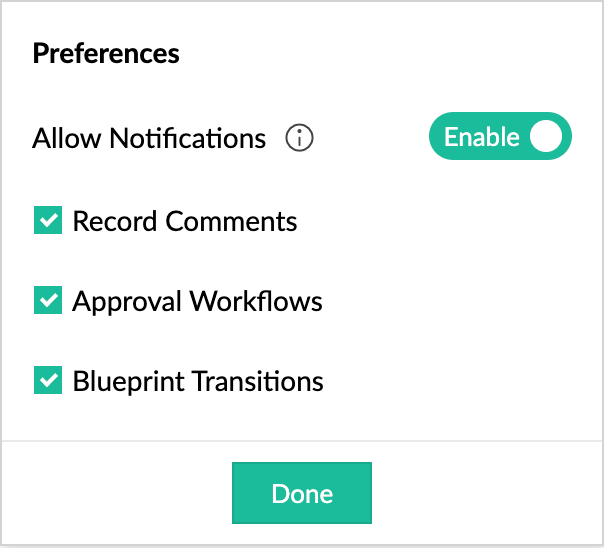604x548 pixels.
Task: Uncheck the Blueprint Transitions checkbox
Action: tap(48, 381)
